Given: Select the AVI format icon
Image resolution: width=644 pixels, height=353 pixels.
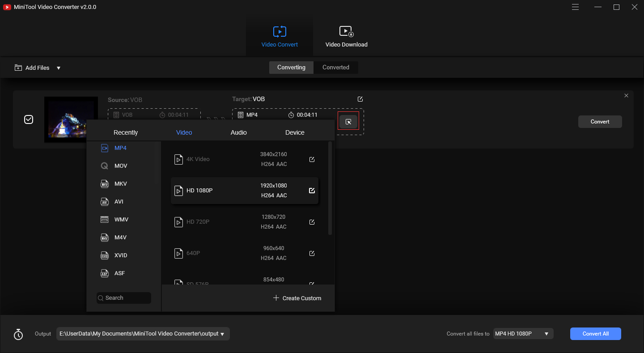Looking at the screenshot, I should tap(104, 201).
